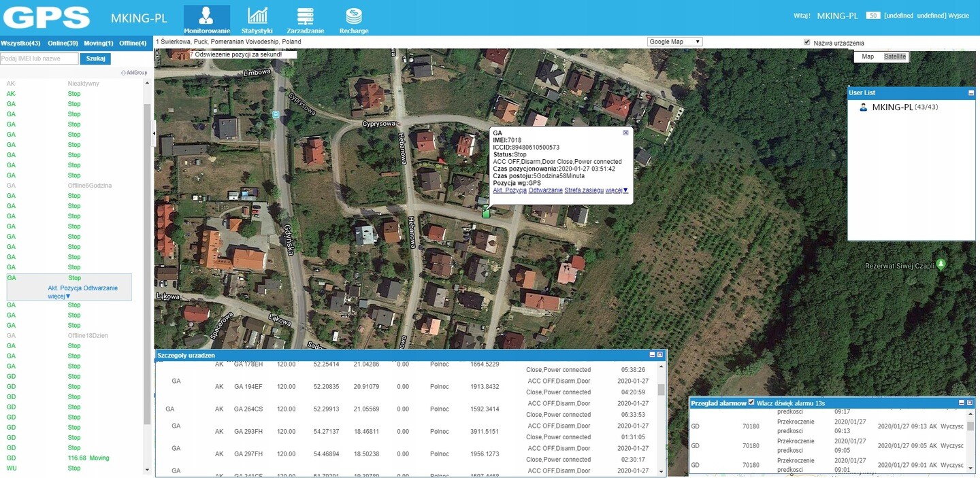This screenshot has width=980, height=478.
Task: Open the Monitorowanie section icon
Action: click(x=206, y=16)
